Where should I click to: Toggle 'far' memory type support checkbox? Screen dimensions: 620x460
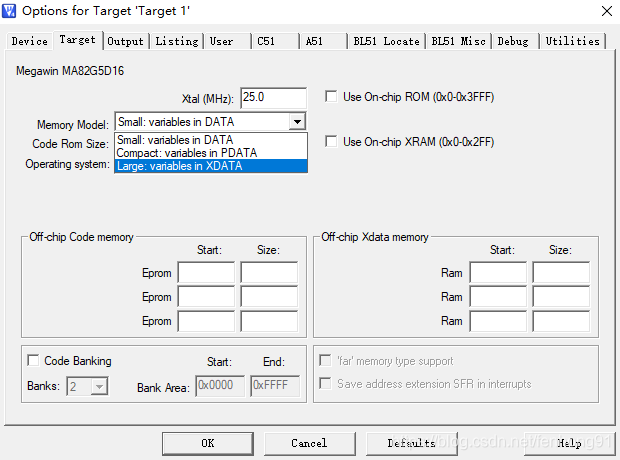[x=325, y=360]
